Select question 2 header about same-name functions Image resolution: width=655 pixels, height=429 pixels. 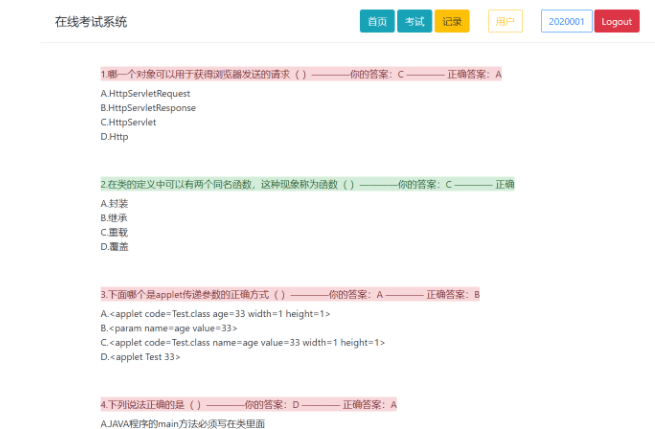point(307,184)
